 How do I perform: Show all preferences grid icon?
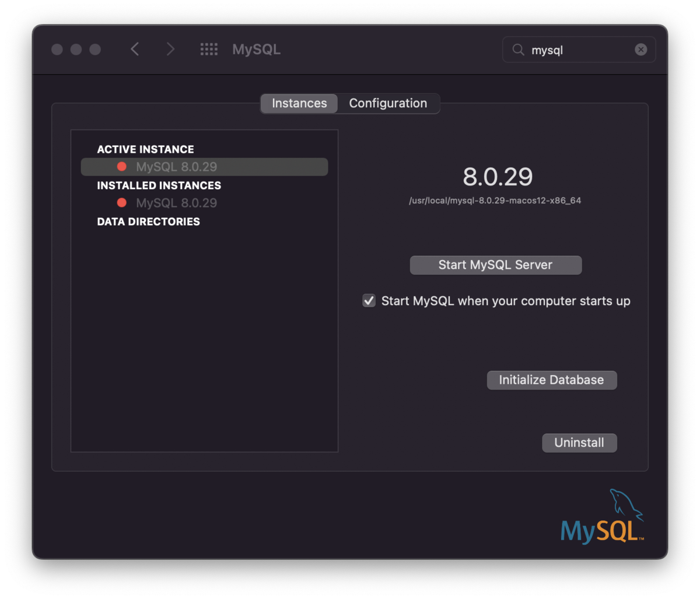pyautogui.click(x=209, y=50)
